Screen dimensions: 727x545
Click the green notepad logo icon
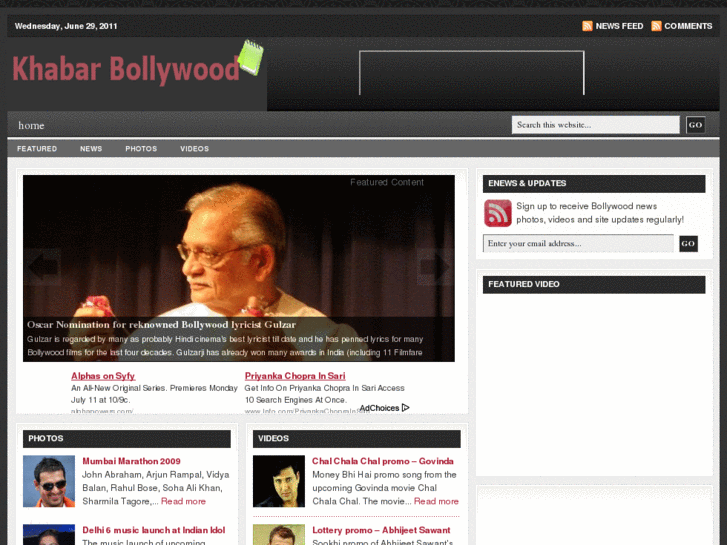pos(250,57)
